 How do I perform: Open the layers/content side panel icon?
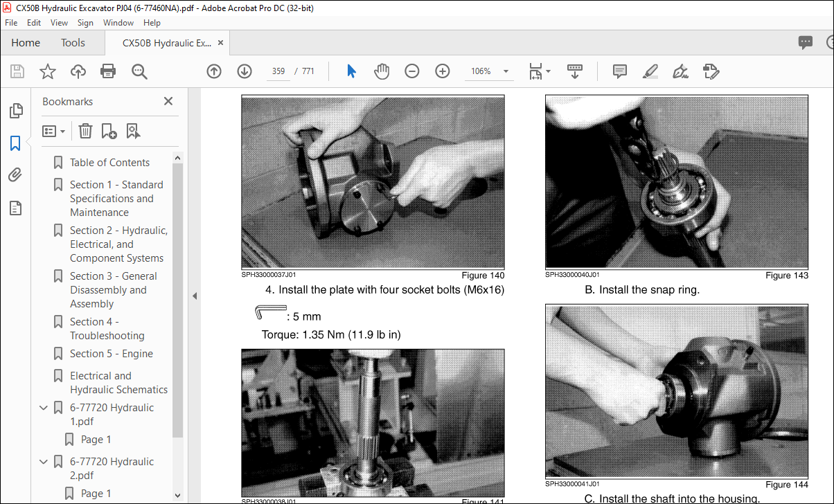tap(16, 208)
